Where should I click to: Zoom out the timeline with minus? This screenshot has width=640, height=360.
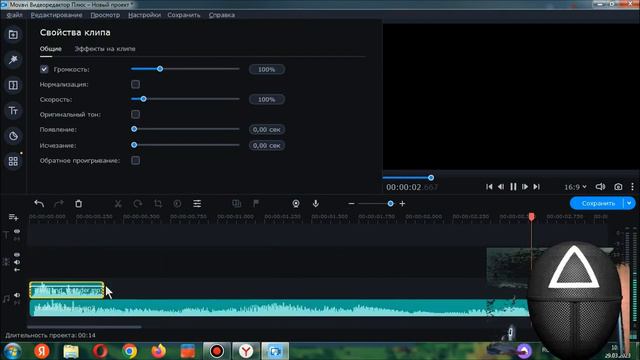click(x=351, y=203)
